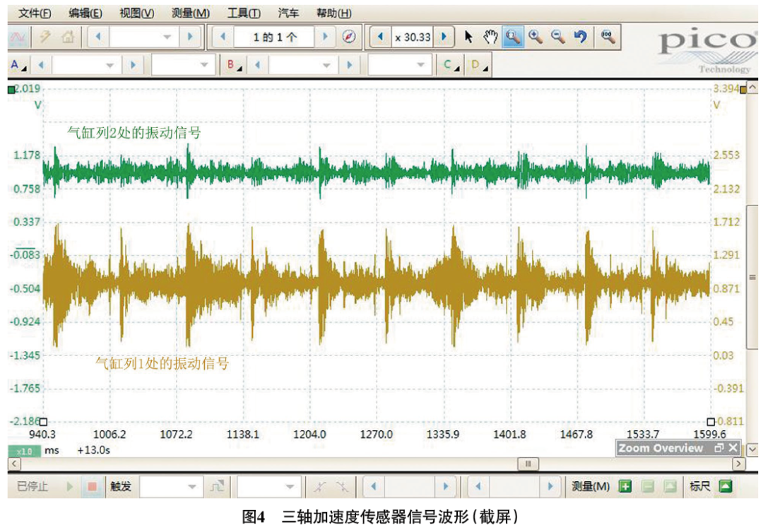Select falling edge trigger icon
Image resolution: width=763 pixels, height=532 pixels.
pyautogui.click(x=342, y=486)
